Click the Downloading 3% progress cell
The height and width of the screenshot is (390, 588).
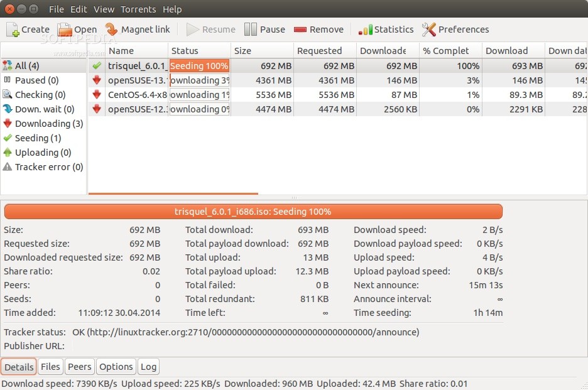pyautogui.click(x=199, y=80)
